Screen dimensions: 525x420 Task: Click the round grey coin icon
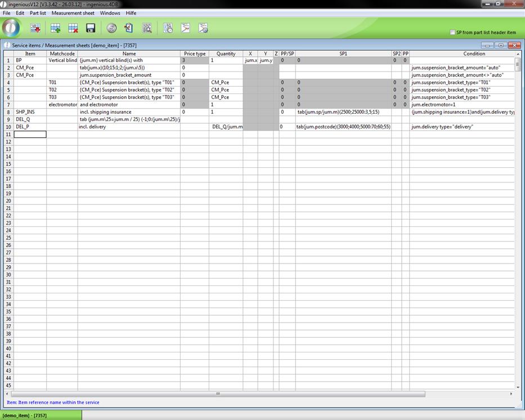point(111,28)
